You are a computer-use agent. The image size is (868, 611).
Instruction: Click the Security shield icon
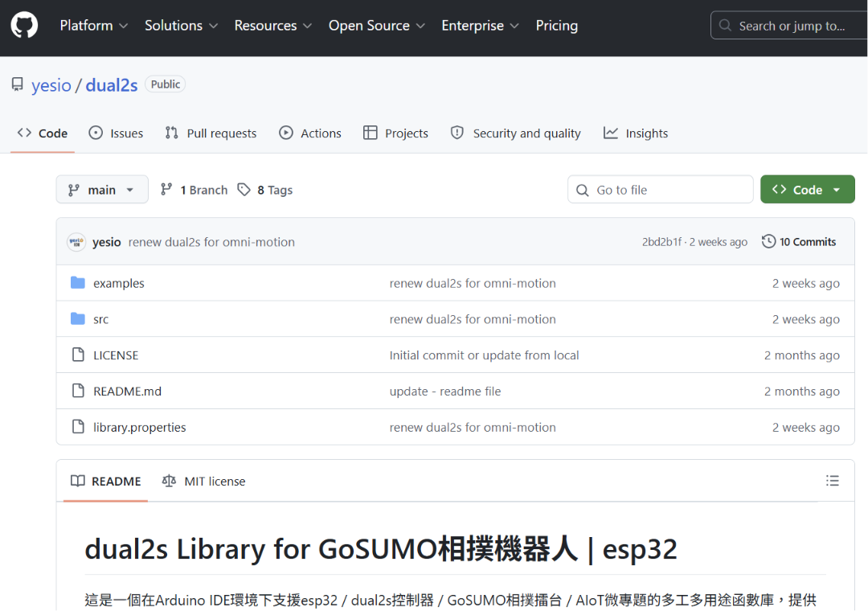tap(457, 133)
